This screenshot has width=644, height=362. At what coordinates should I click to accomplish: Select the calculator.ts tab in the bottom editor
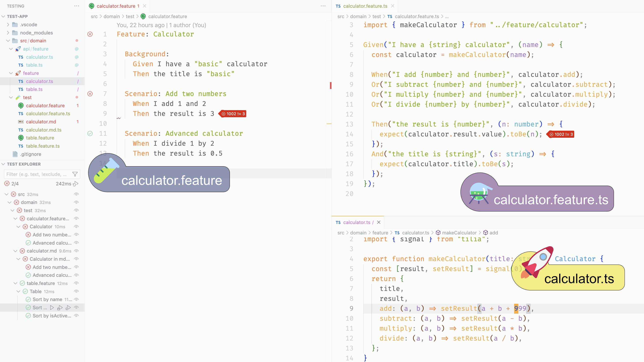(357, 222)
